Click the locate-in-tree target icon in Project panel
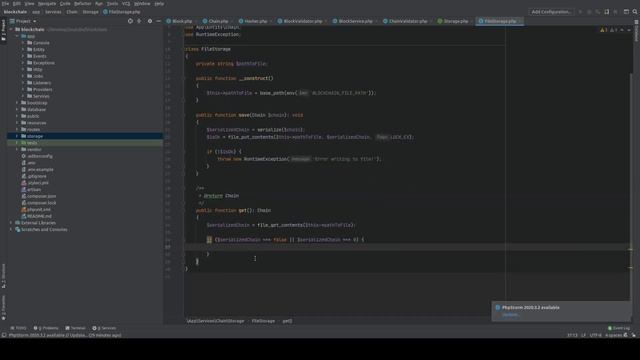The height and width of the screenshot is (360, 640). [130, 21]
